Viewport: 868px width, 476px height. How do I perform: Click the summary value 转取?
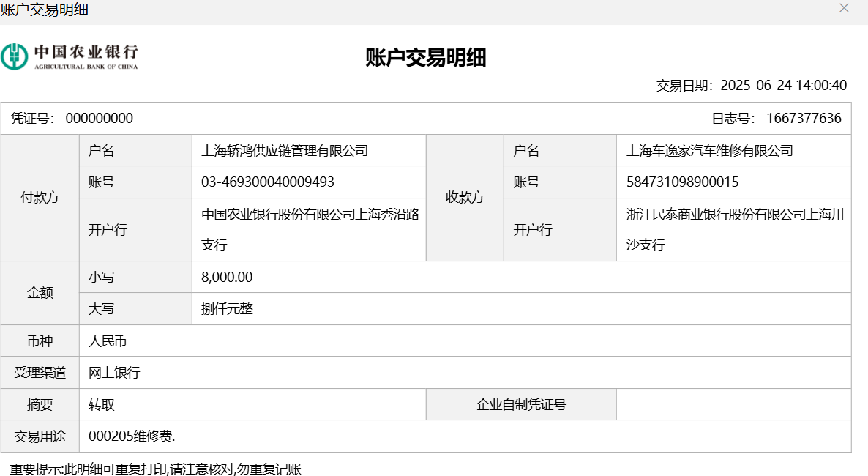[x=102, y=405]
